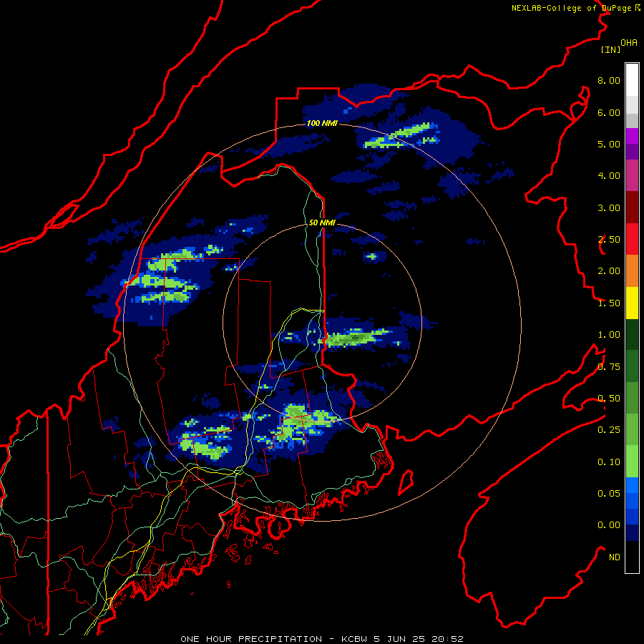This screenshot has height=644, width=644.
Task: Pick the black ND swatch at the bottom of the scale
Action: [x=632, y=557]
